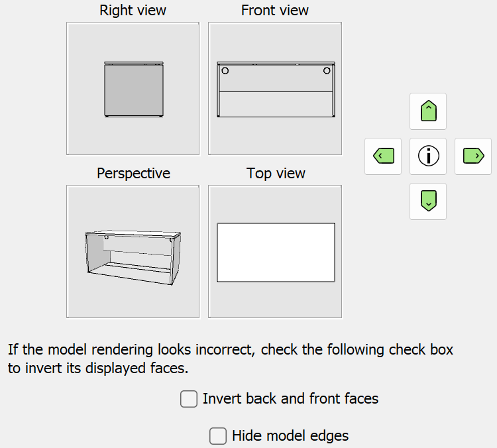Click the left circular hole in Front view
This screenshot has width=497, height=448.
[x=225, y=70]
